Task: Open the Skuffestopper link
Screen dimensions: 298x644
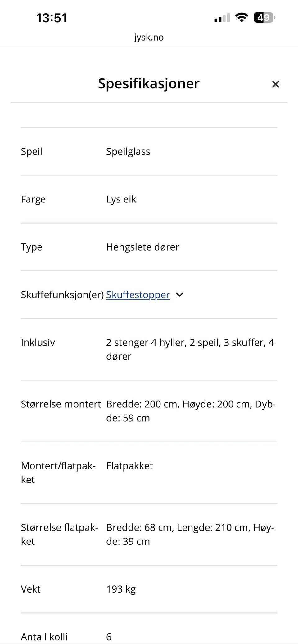Action: click(138, 295)
